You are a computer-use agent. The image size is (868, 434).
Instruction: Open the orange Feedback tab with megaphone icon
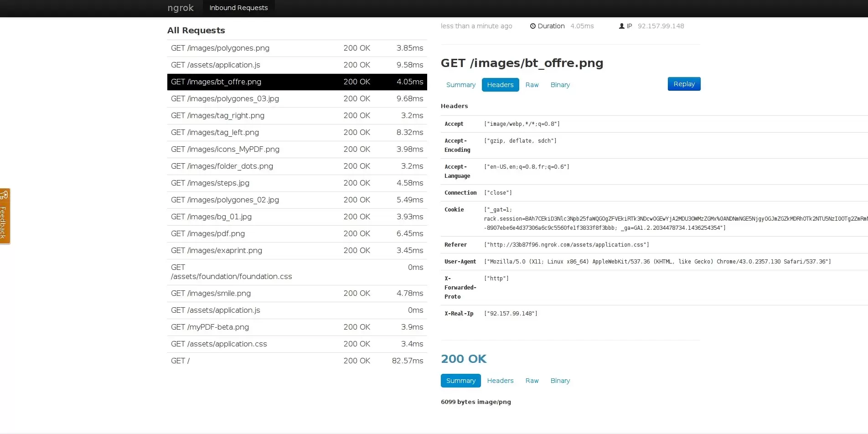[x=5, y=216]
